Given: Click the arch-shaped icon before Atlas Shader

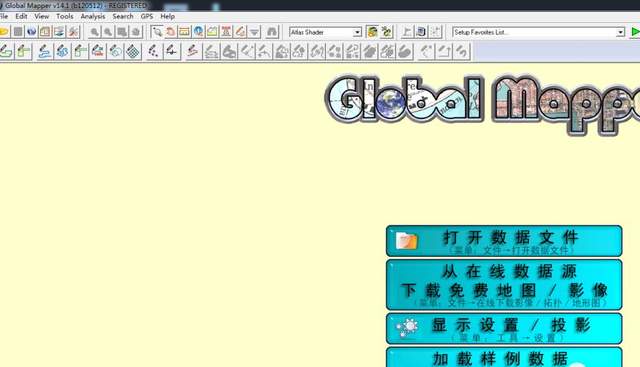Looking at the screenshot, I should 272,32.
